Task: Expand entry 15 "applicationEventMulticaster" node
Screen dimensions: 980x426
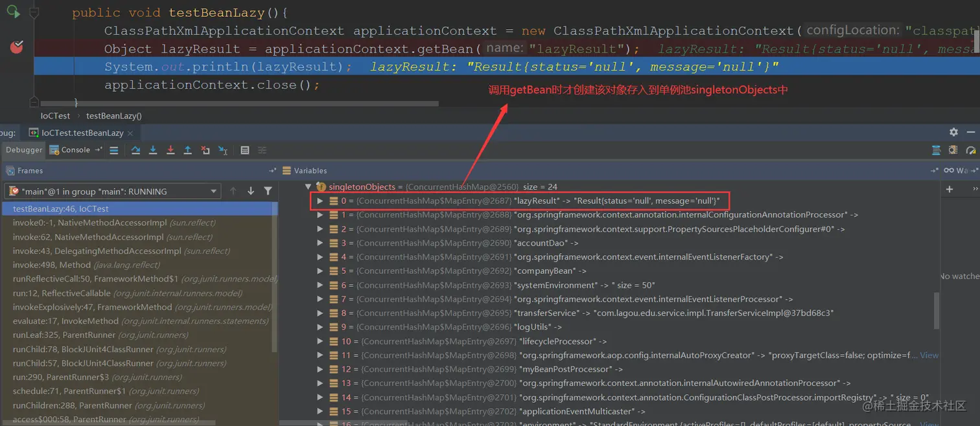Action: (x=320, y=411)
